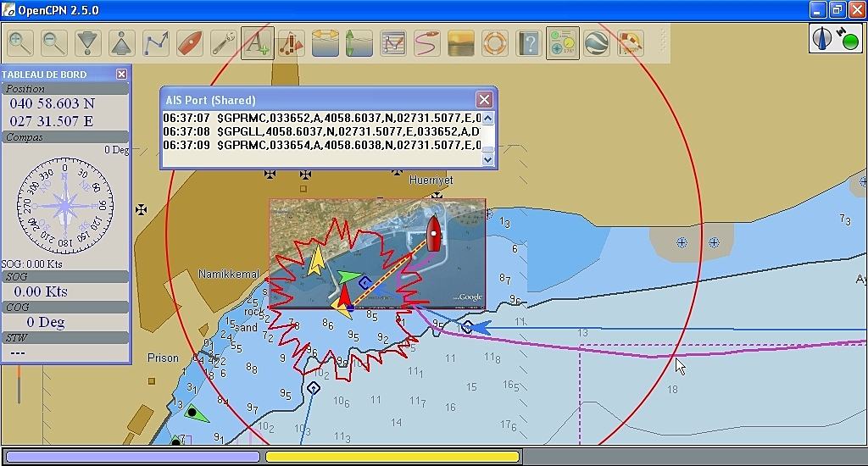Screen dimensions: 868x466
Task: Select the 06:37:07 $GPRMC log line
Action: pyautogui.click(x=321, y=118)
